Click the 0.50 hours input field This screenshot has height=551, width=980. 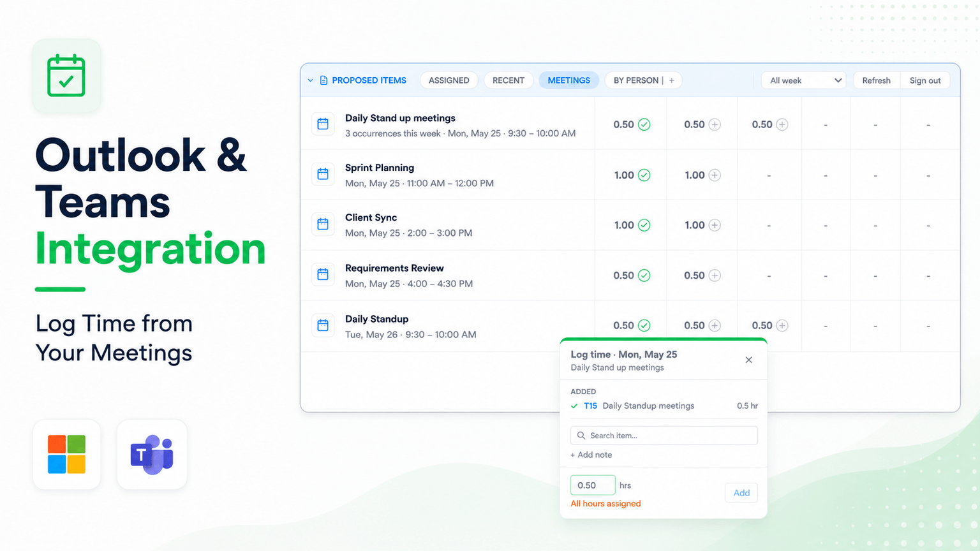tap(593, 485)
